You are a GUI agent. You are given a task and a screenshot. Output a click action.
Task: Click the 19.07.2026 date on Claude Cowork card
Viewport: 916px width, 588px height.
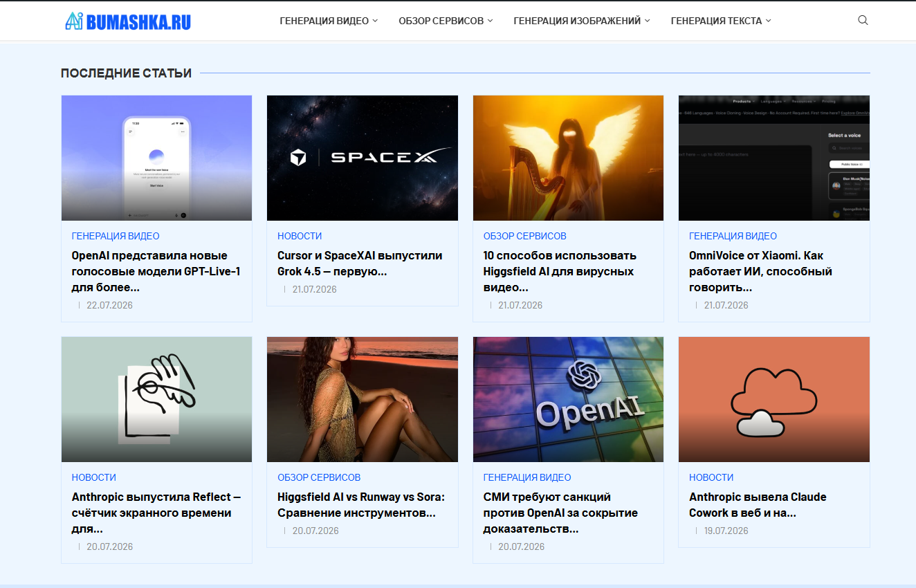[726, 531]
